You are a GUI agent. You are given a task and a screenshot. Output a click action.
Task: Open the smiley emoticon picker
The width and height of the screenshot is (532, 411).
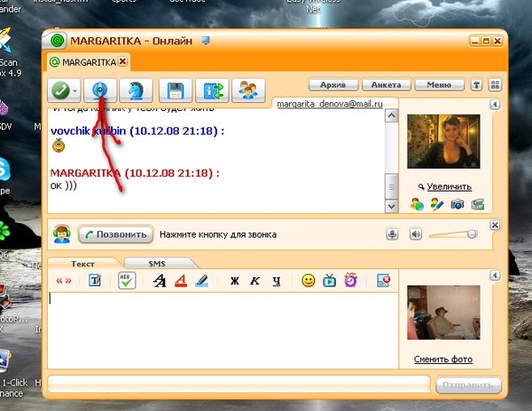pos(309,281)
